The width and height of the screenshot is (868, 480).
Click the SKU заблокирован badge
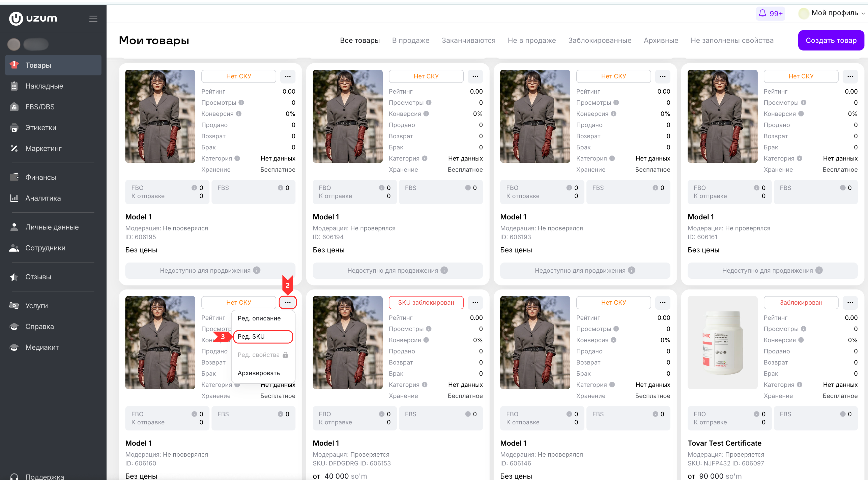point(426,302)
